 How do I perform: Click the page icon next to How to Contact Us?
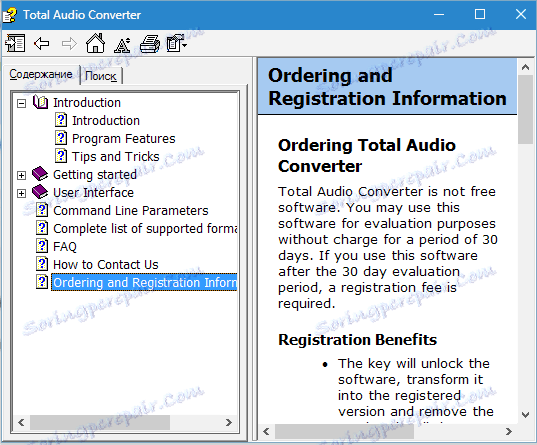(42, 264)
